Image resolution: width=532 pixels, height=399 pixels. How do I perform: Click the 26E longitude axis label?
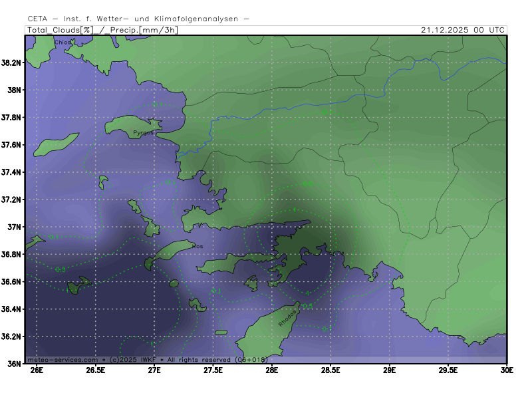tap(37, 370)
